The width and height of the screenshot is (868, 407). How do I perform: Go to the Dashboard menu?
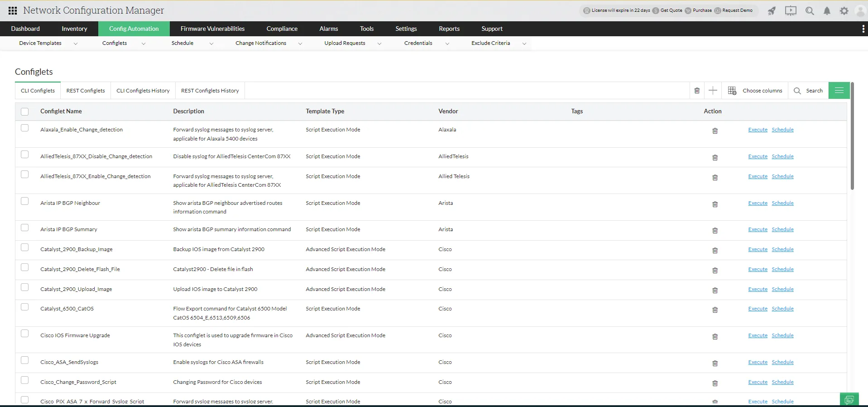pos(25,29)
